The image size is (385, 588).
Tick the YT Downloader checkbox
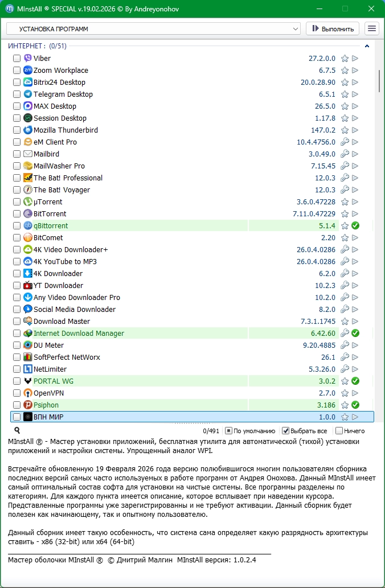[17, 285]
